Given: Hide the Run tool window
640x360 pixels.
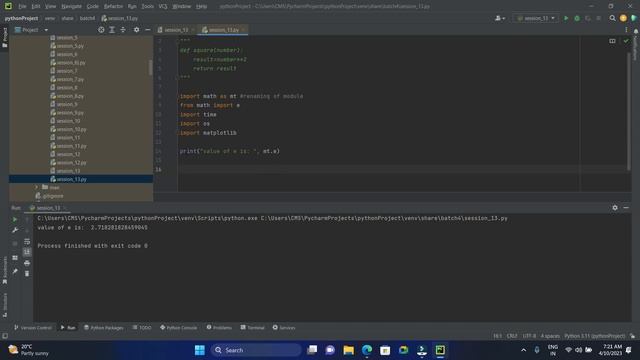Looking at the screenshot, I should 626,208.
